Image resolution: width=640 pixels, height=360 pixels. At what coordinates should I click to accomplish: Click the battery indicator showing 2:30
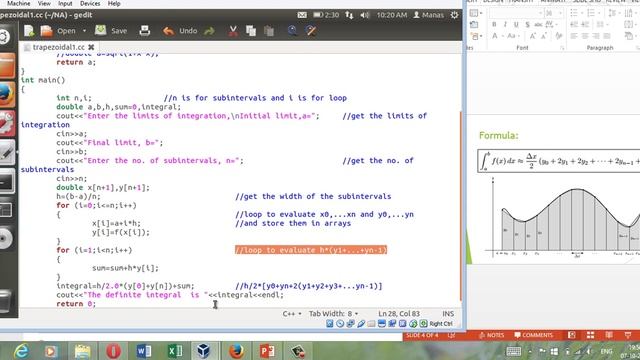click(326, 15)
